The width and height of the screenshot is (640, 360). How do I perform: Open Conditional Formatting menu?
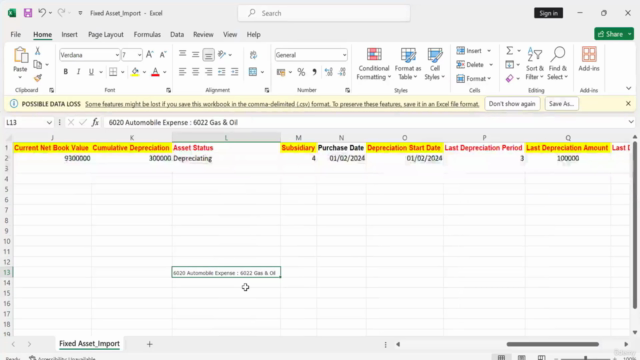pos(373,64)
